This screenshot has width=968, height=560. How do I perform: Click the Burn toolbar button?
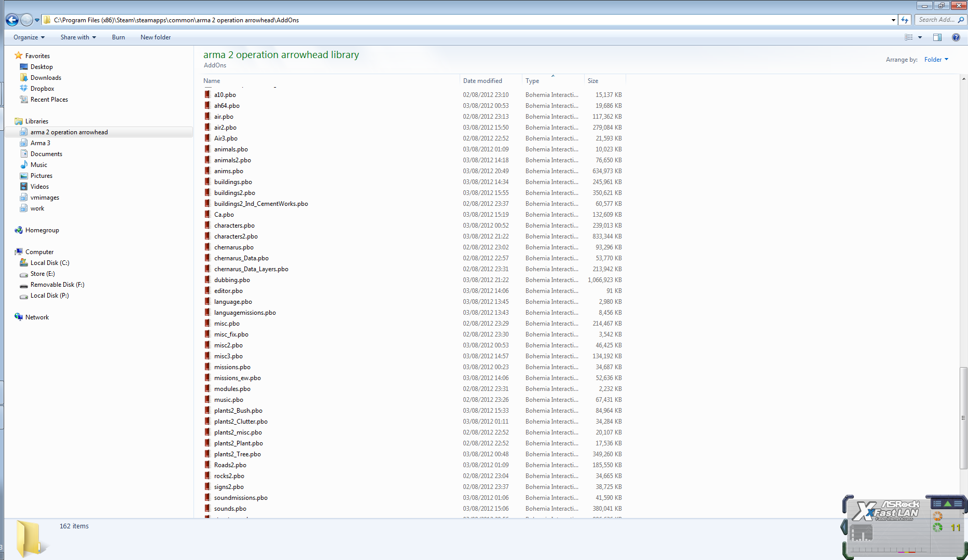tap(118, 37)
